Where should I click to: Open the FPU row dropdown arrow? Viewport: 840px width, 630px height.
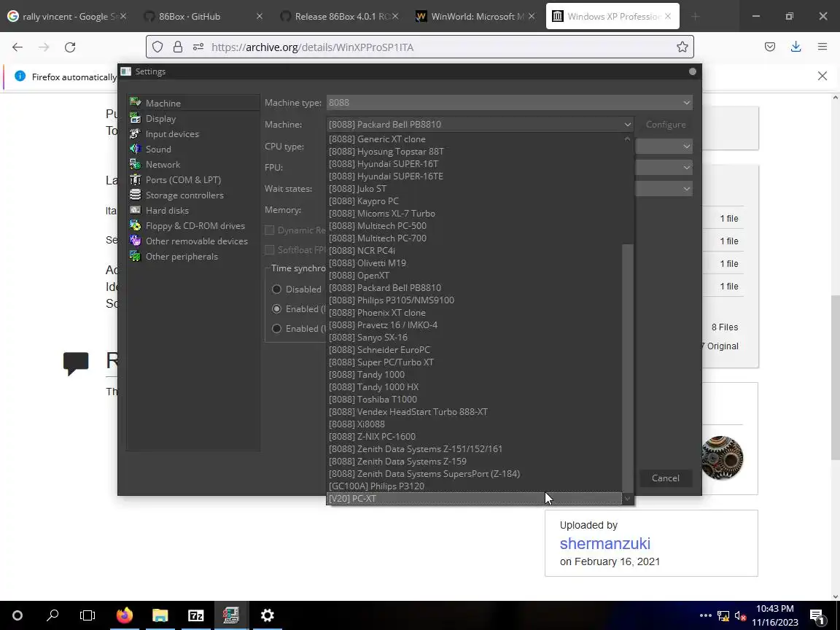point(686,168)
